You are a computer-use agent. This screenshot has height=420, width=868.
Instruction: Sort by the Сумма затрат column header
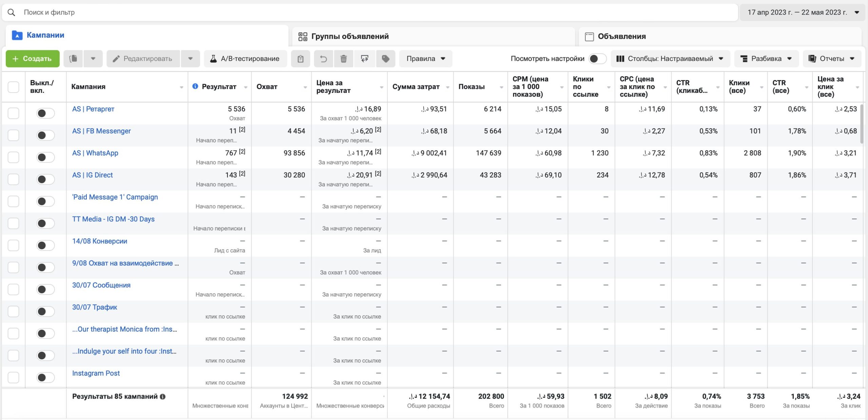coord(420,87)
